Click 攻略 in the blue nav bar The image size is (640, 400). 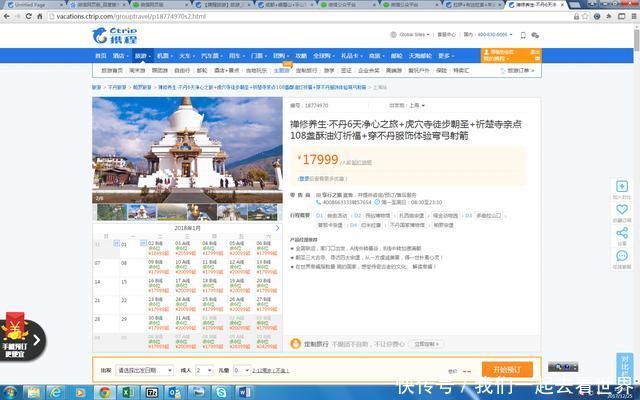click(301, 56)
